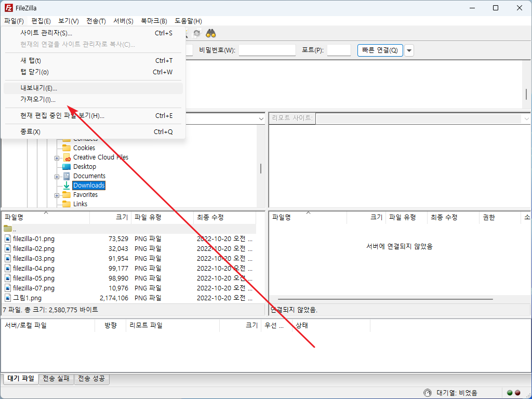Switch to the 전송 성공 tab

click(91, 379)
